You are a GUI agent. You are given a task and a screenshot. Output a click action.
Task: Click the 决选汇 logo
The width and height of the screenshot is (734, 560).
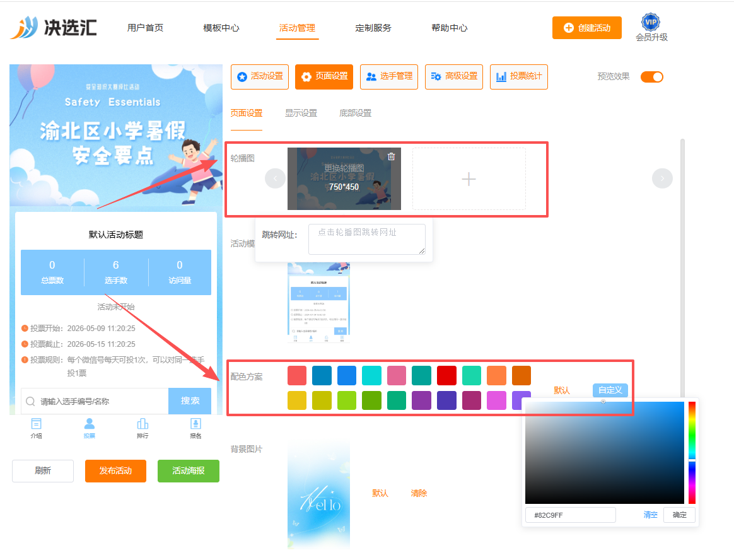[54, 27]
